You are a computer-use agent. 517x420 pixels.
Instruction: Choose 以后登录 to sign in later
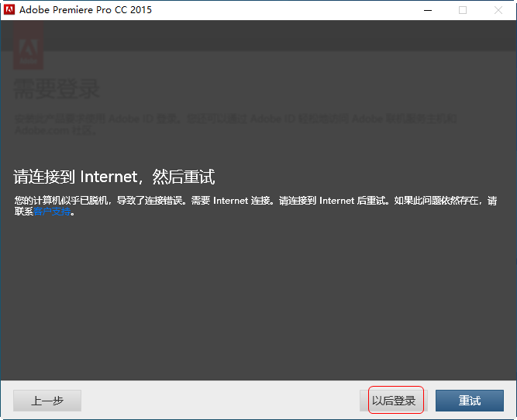coord(395,401)
